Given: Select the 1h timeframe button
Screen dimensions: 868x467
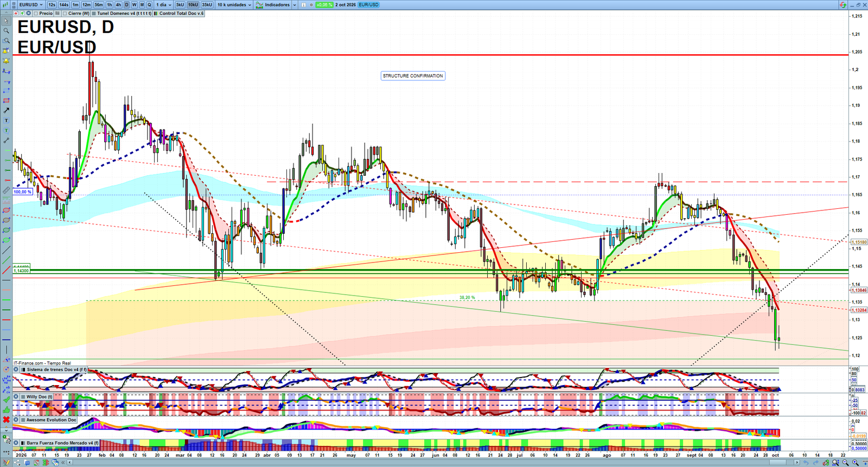Looking at the screenshot, I should [110, 5].
